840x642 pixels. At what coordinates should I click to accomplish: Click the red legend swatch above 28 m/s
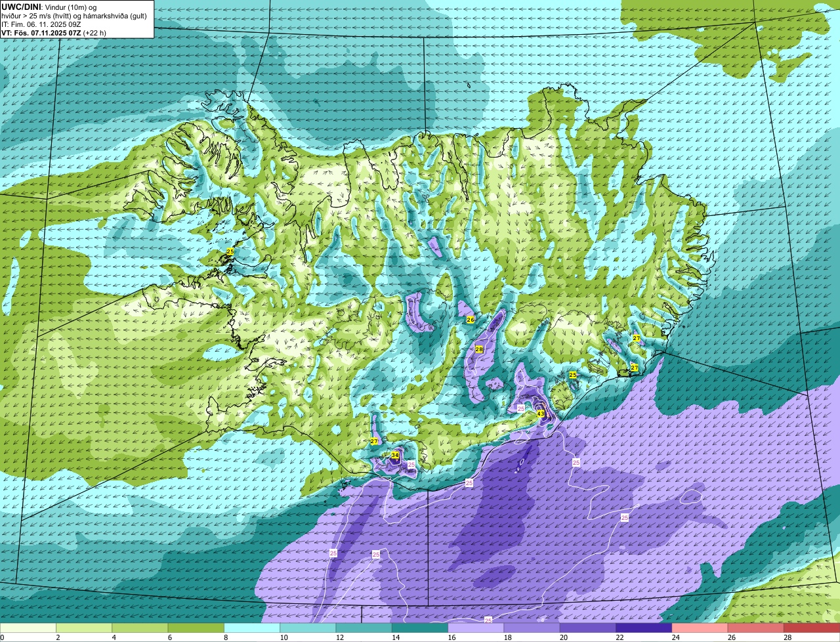point(812,628)
